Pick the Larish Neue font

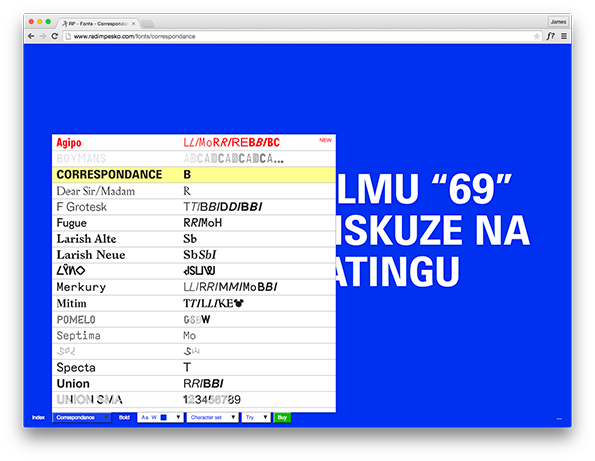tap(194, 255)
